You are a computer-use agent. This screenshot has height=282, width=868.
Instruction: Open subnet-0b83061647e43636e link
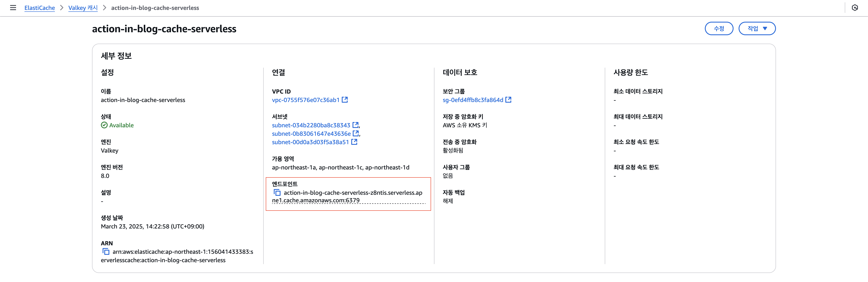311,134
